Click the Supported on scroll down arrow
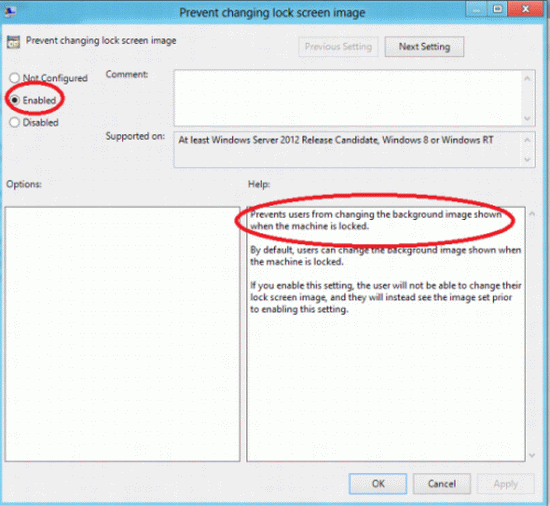 527,160
